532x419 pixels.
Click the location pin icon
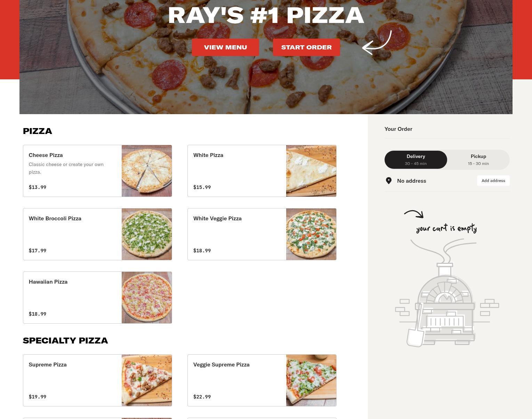389,181
